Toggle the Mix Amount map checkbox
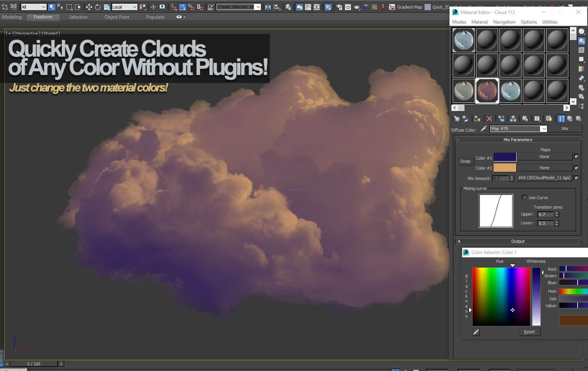This screenshot has width=588, height=371. point(576,178)
